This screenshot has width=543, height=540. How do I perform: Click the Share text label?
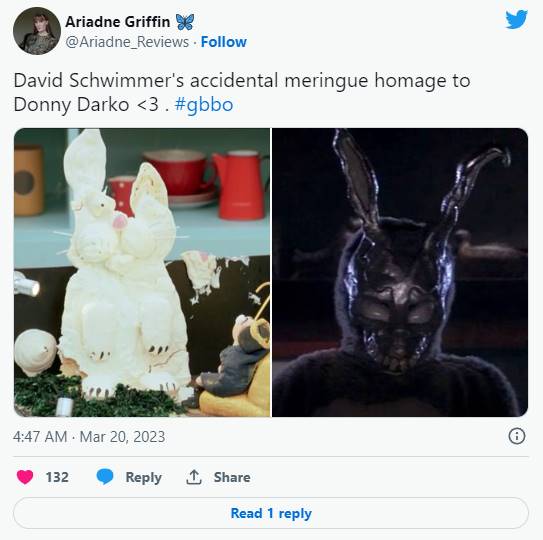(232, 477)
